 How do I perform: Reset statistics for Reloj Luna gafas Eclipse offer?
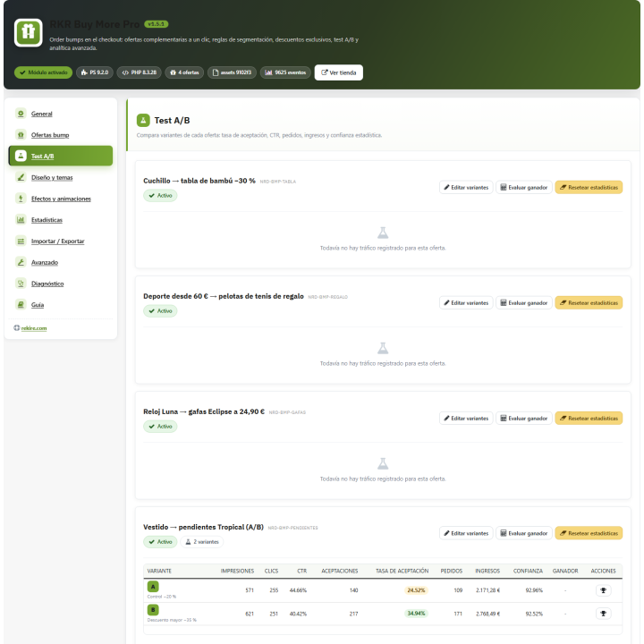click(589, 418)
